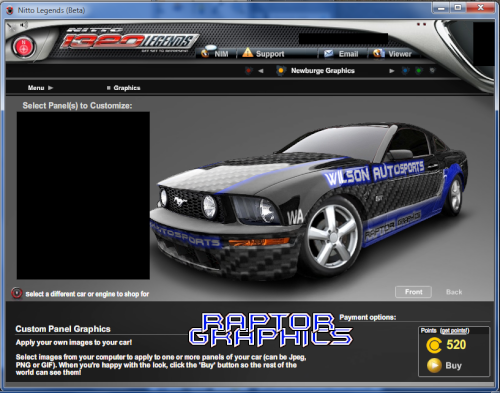Click the green location dot icon
Screen dimensions: 500x393
point(419,71)
